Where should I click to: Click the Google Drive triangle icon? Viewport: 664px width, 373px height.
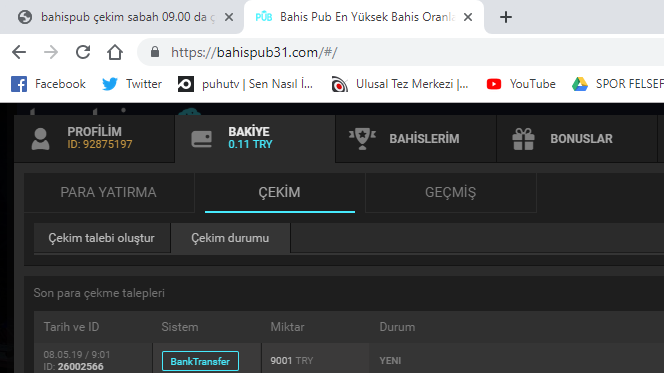coord(580,84)
